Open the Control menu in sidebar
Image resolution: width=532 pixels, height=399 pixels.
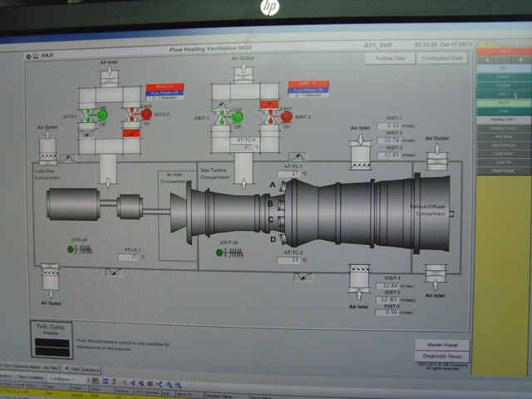click(504, 77)
